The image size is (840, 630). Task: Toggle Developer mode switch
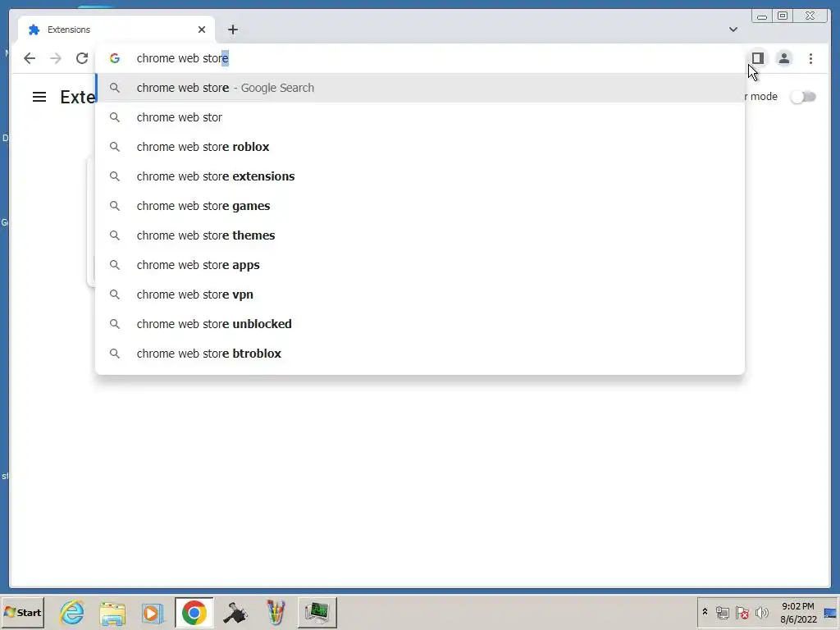803,97
